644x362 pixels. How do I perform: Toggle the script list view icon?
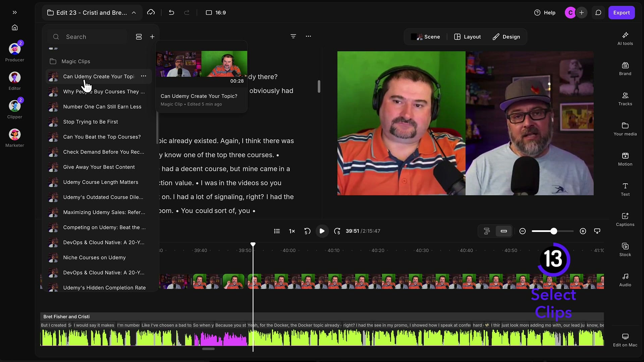pyautogui.click(x=277, y=231)
